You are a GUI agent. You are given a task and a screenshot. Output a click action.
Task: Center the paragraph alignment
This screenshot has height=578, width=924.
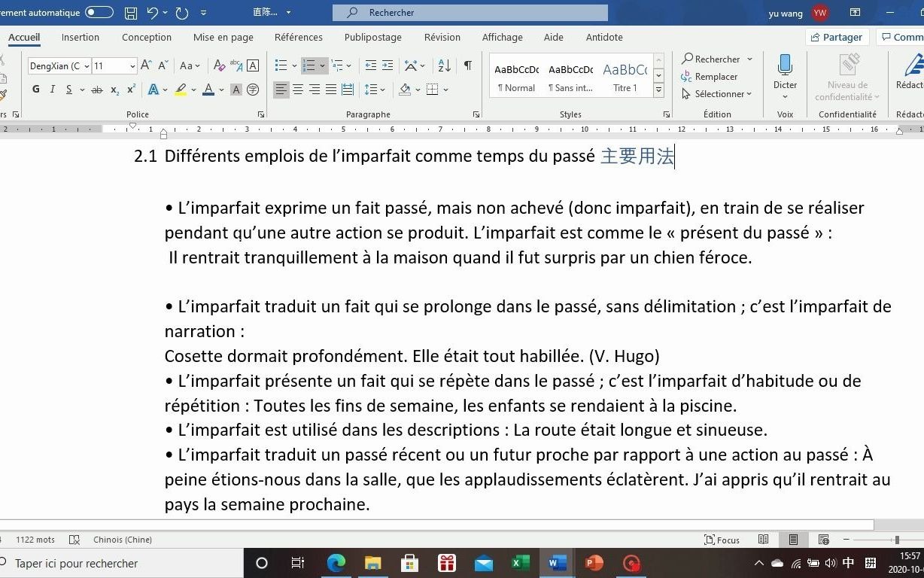tap(297, 90)
